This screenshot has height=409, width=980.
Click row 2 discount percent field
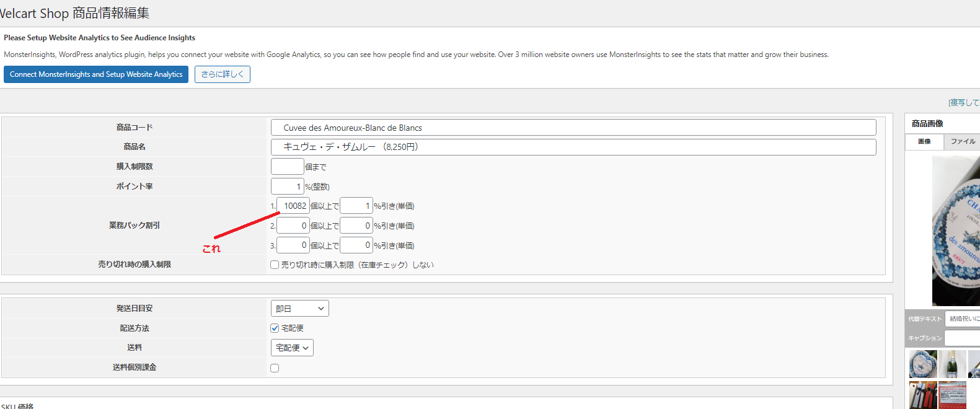(356, 226)
